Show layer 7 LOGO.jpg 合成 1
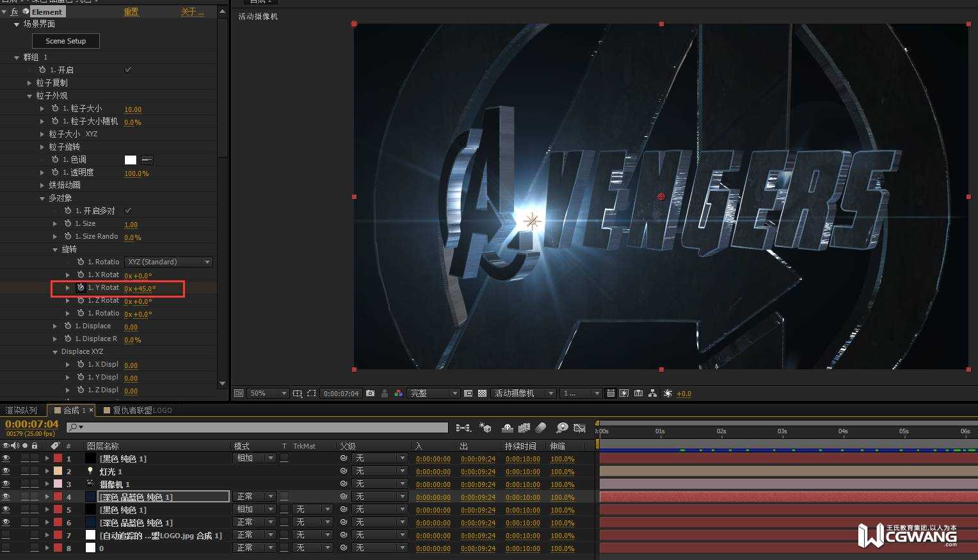This screenshot has height=560, width=978. coord(6,535)
